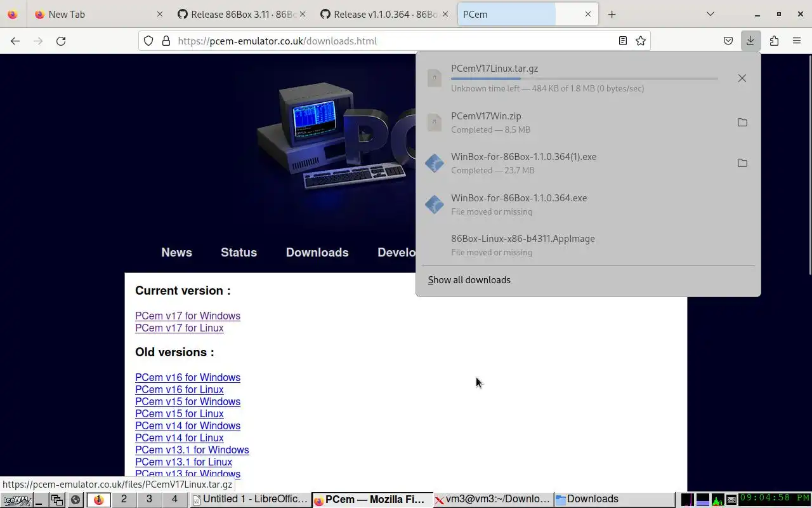Click PCem v15 for Linux link
Viewport: 812px width, 508px height.
point(180,413)
